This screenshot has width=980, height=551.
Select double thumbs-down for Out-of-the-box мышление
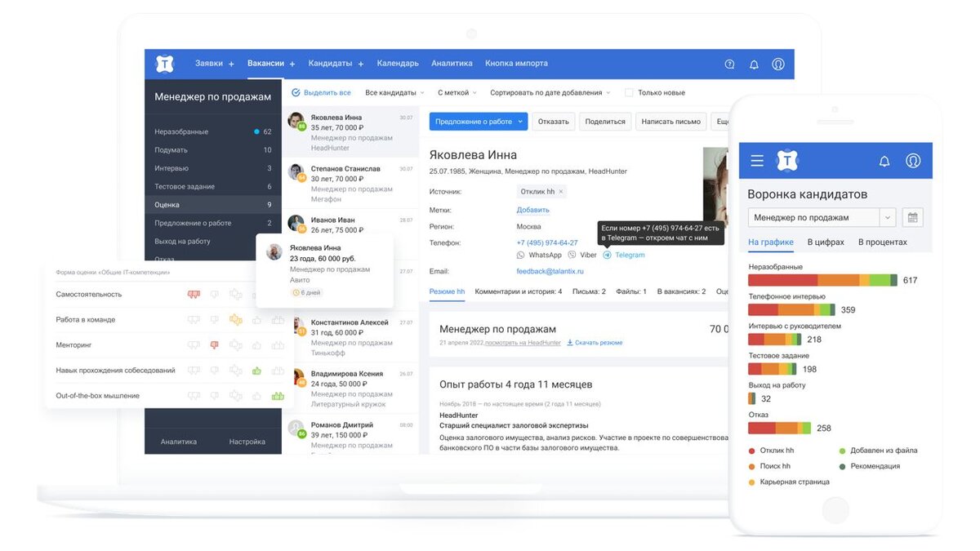tap(194, 396)
